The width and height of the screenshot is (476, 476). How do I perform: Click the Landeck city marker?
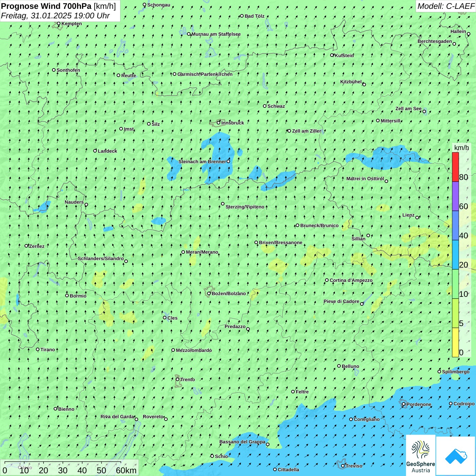[x=95, y=151]
